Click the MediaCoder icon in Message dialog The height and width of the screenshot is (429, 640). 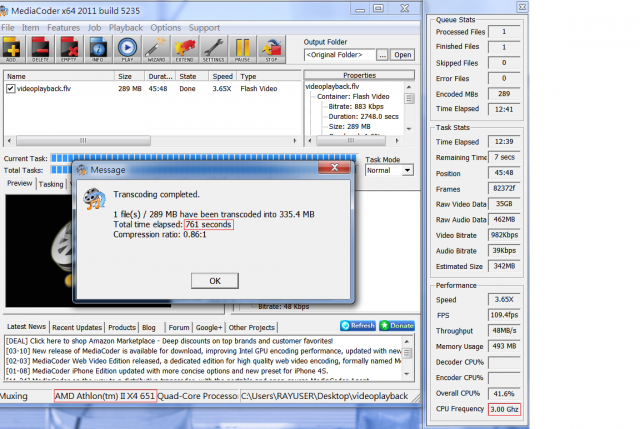[x=94, y=198]
